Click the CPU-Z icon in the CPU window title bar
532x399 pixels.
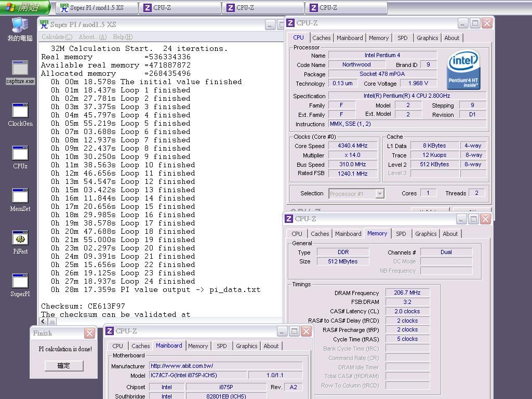click(x=290, y=23)
